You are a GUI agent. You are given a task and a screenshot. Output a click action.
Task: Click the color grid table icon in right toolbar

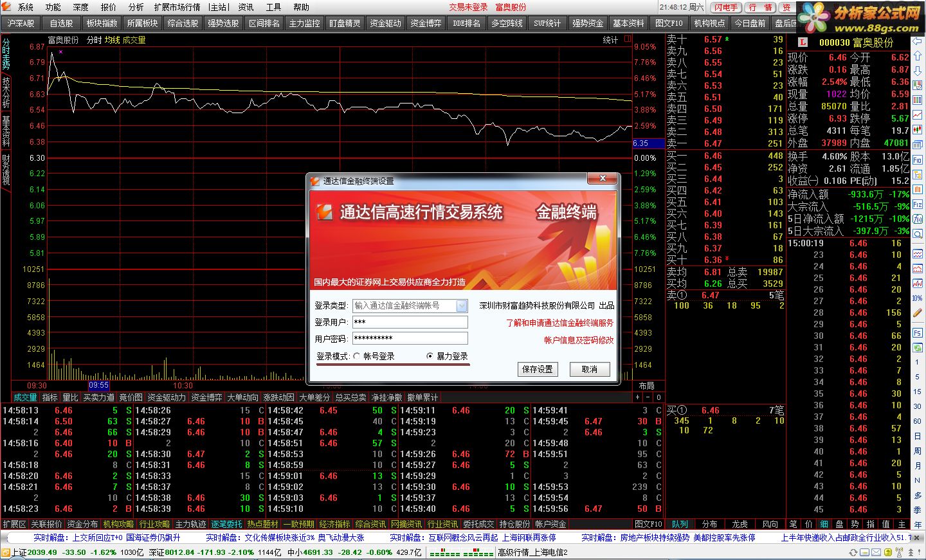point(918,100)
